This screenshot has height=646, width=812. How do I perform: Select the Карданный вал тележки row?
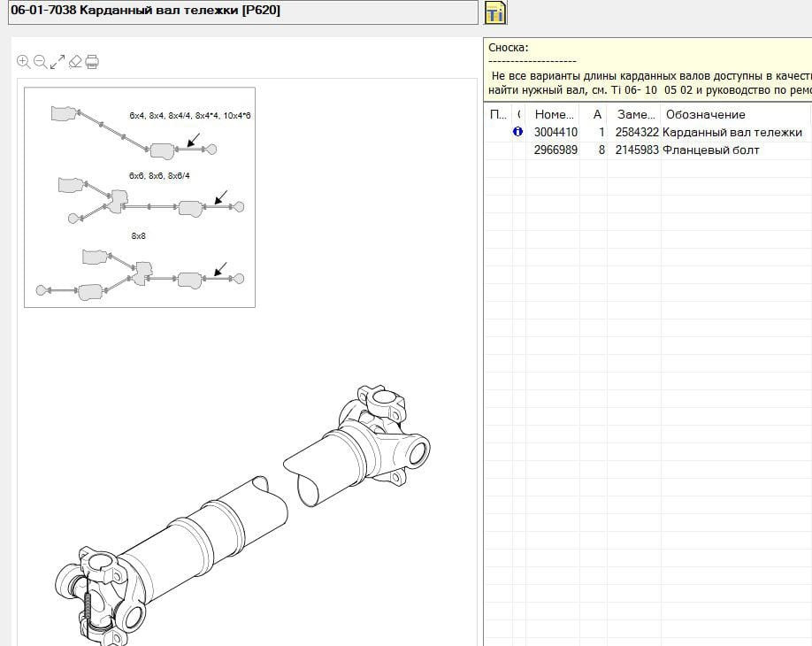732,132
